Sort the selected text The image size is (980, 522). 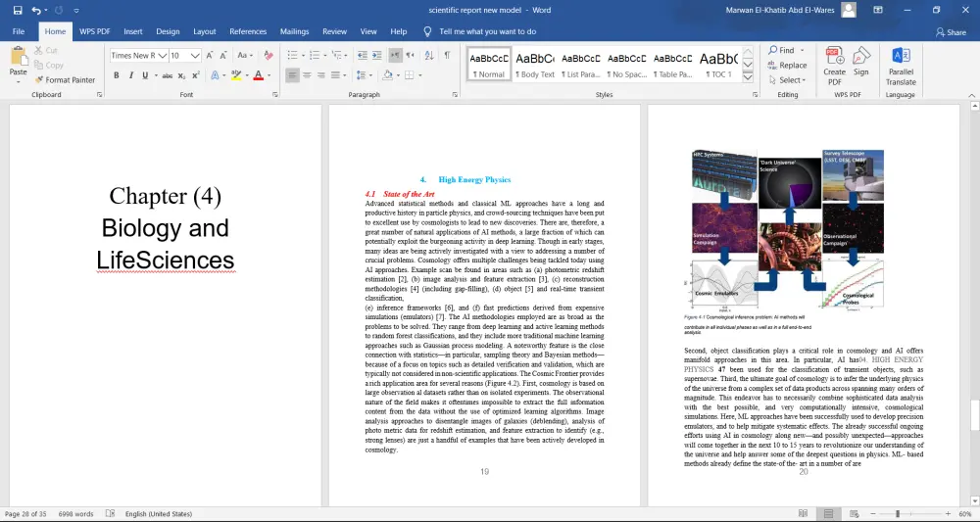point(429,56)
